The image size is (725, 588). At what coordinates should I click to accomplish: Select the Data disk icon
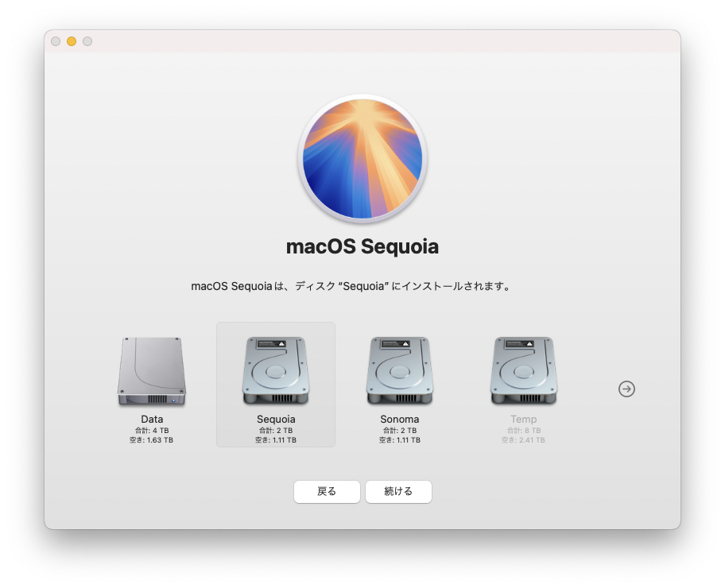[152, 372]
